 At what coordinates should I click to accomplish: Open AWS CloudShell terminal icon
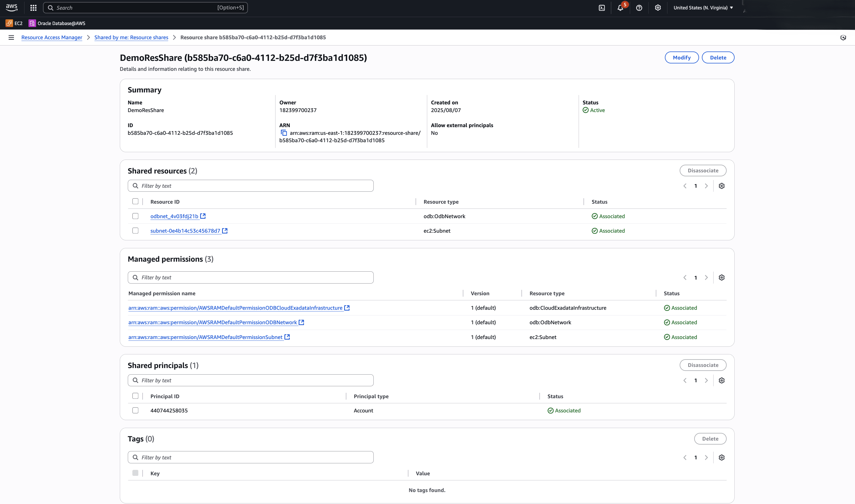click(x=601, y=8)
